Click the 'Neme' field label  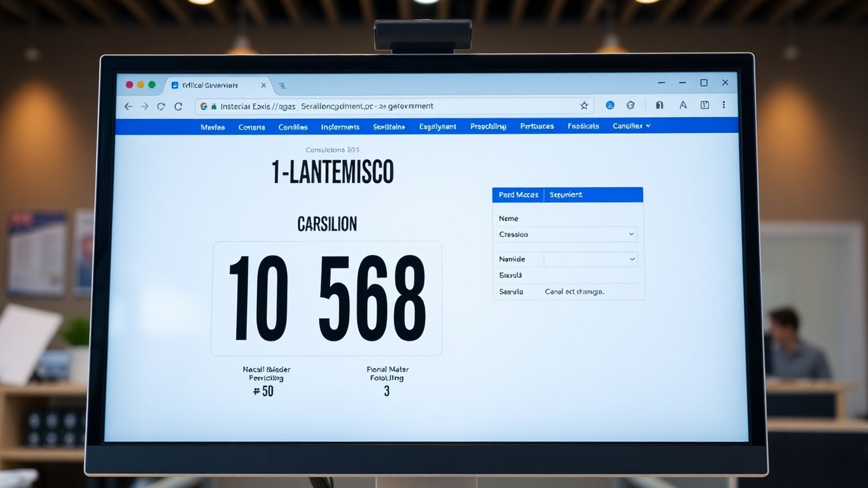(x=508, y=219)
